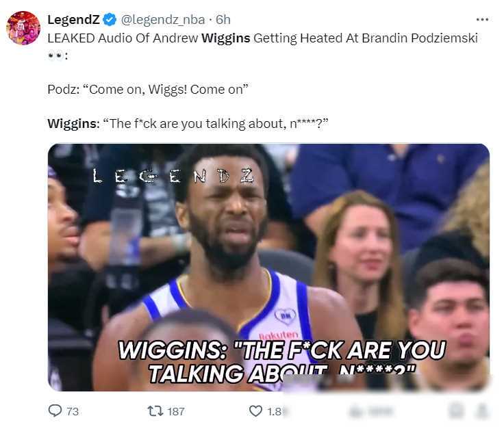Open the 6h timestamp permalink
The width and height of the screenshot is (504, 429).
(223, 20)
